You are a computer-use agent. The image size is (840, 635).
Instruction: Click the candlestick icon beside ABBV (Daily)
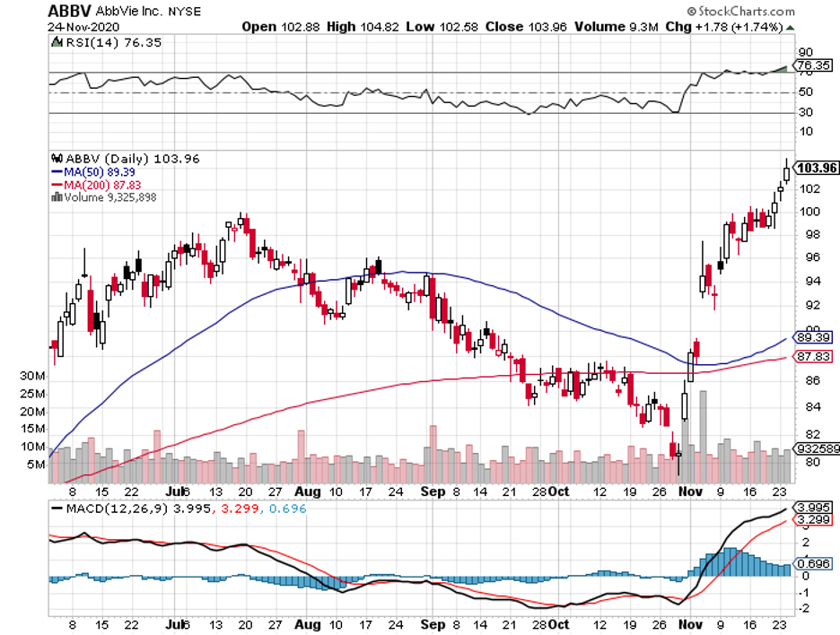56,159
